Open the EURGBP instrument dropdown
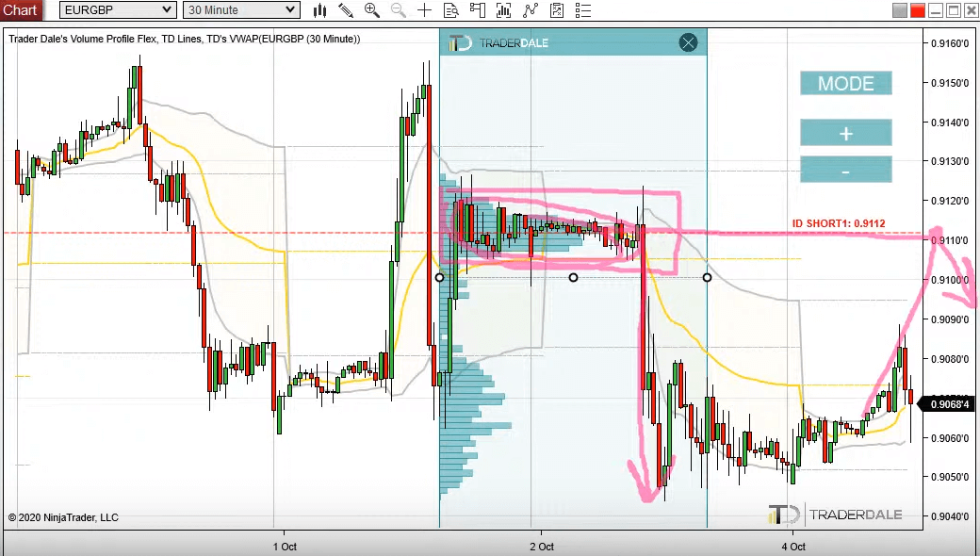Image resolution: width=980 pixels, height=556 pixels. tap(117, 10)
